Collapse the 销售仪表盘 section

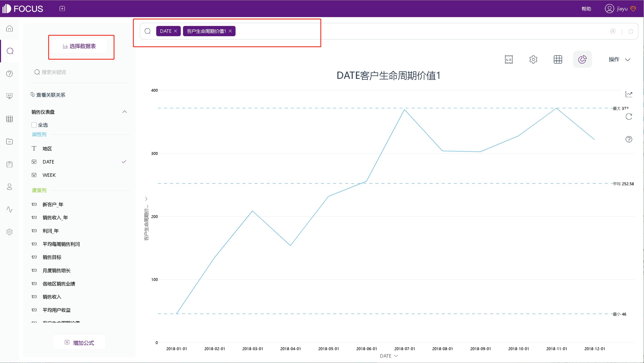click(124, 112)
